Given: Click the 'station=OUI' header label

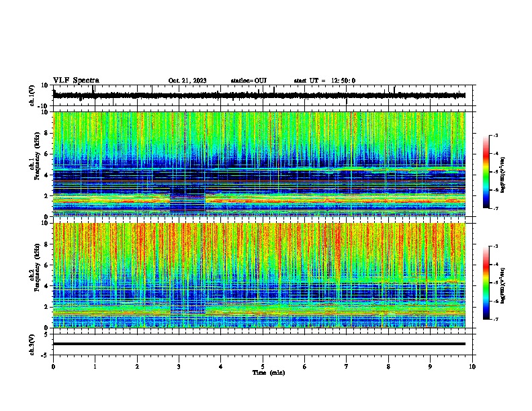Looking at the screenshot, I should [249, 81].
